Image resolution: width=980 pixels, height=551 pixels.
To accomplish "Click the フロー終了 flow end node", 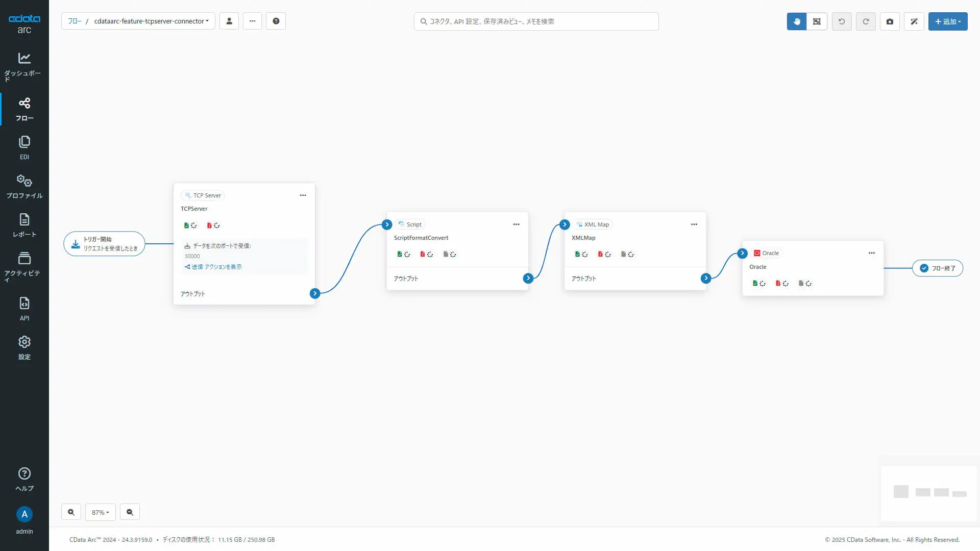I will pyautogui.click(x=938, y=268).
